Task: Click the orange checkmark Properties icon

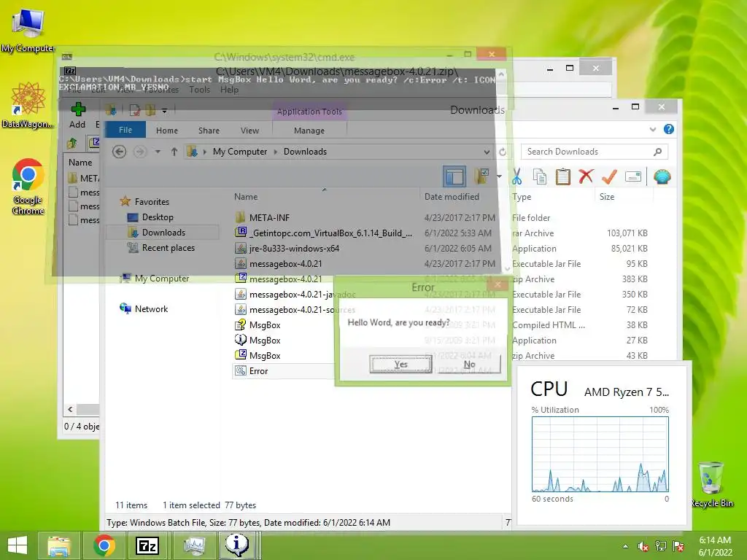Action: coord(609,176)
